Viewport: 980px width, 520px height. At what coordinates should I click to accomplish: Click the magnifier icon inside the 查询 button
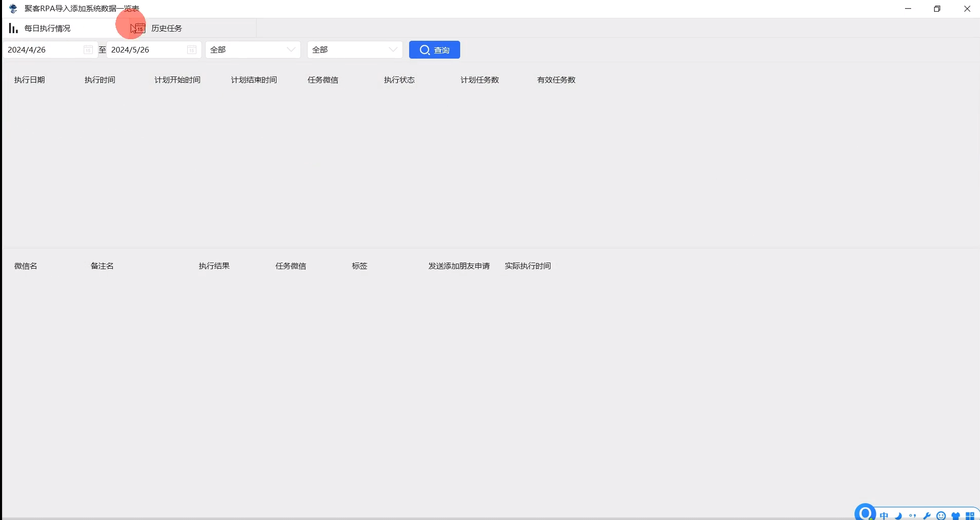point(425,49)
